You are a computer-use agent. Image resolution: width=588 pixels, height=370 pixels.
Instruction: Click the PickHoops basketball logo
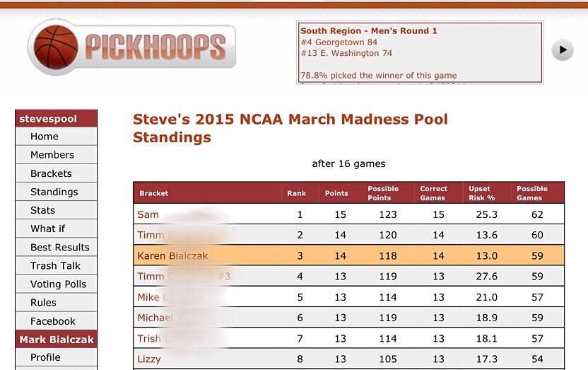[131, 47]
